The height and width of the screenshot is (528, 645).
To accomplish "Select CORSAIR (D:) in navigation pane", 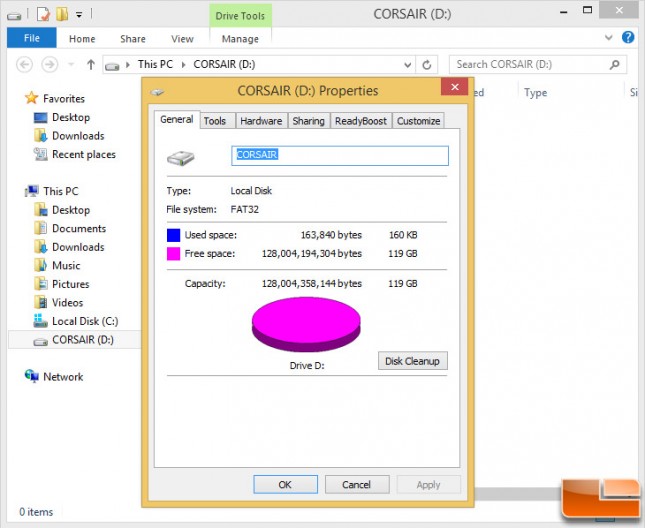I will tap(74, 340).
